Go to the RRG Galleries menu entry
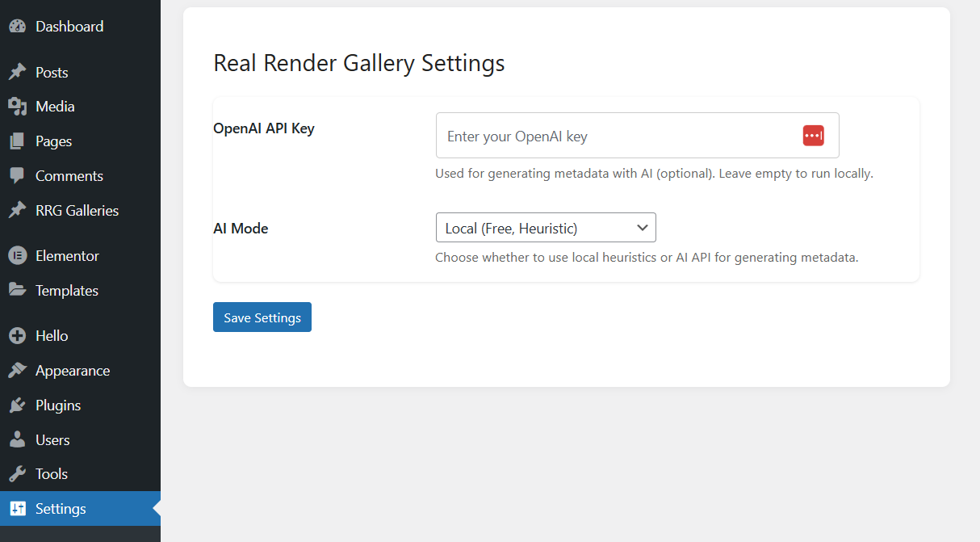The width and height of the screenshot is (980, 542). [x=77, y=210]
